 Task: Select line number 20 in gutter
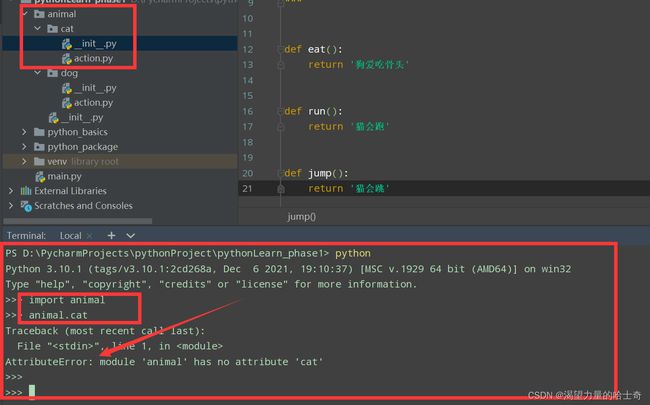click(247, 173)
